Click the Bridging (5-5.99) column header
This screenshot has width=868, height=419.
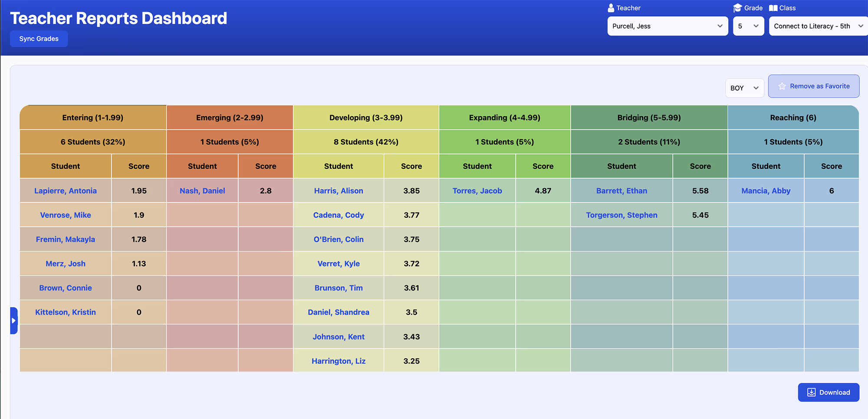click(x=649, y=118)
